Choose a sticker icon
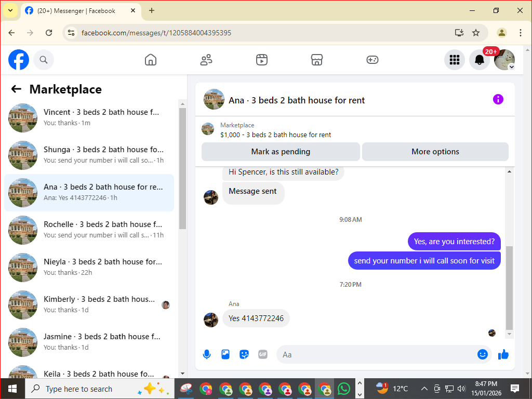Screen dimensions: 532x399 point(244,354)
